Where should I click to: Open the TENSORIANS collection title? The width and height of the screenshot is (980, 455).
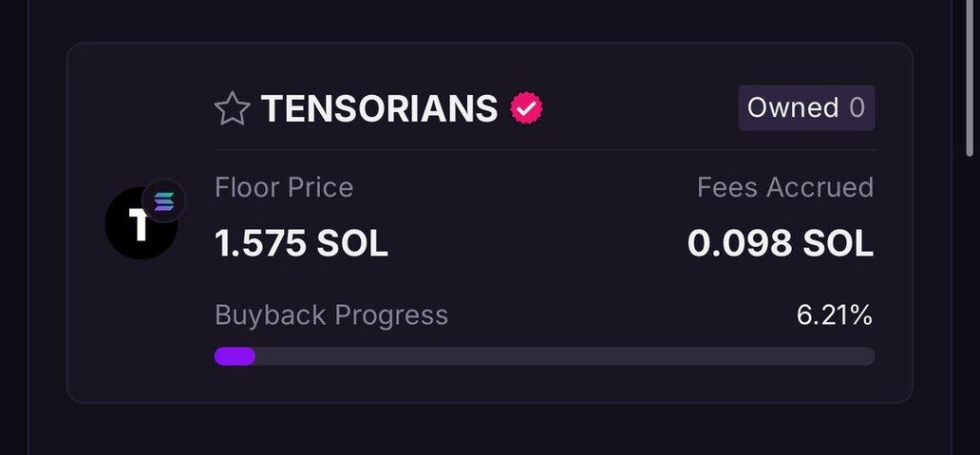379,109
